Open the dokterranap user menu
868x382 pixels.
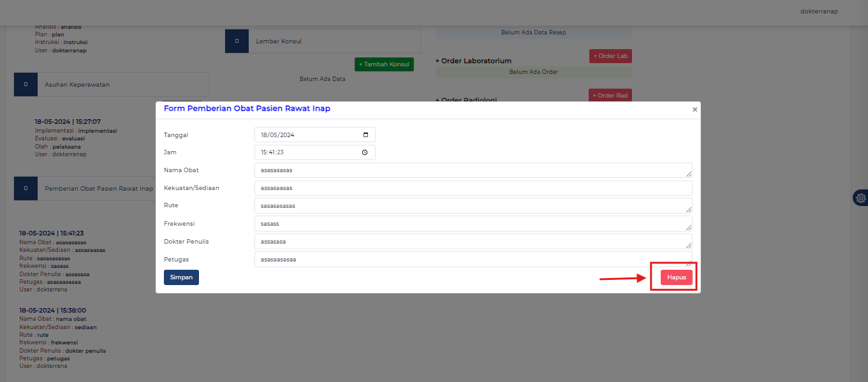point(819,11)
